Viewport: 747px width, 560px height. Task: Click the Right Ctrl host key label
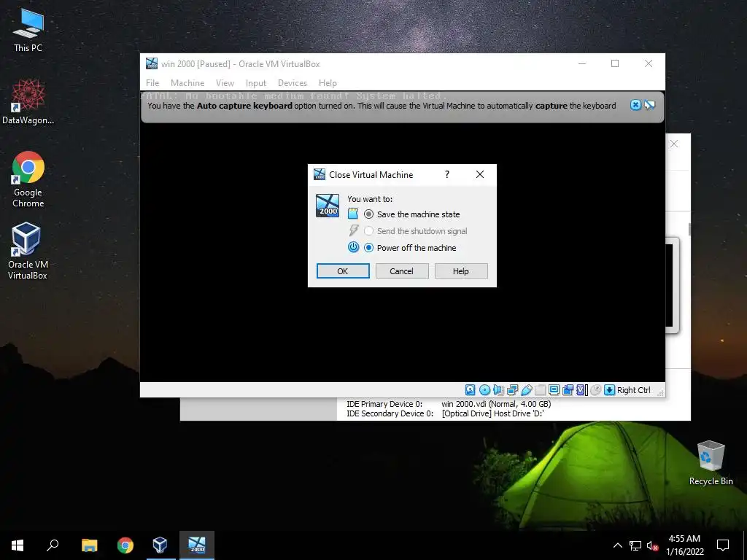[634, 390]
